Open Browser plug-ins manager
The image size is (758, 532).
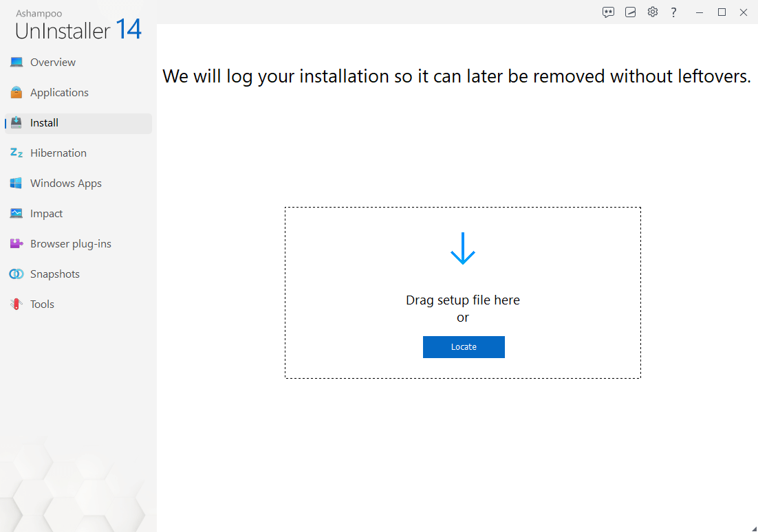click(70, 244)
